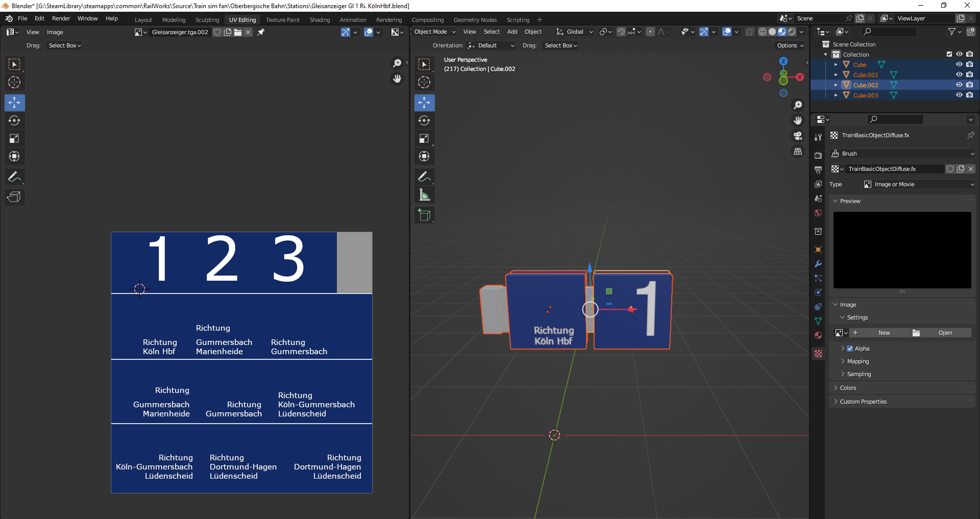This screenshot has height=519, width=980.
Task: Hide Cube.001 in viewport with eye icon
Action: click(959, 75)
